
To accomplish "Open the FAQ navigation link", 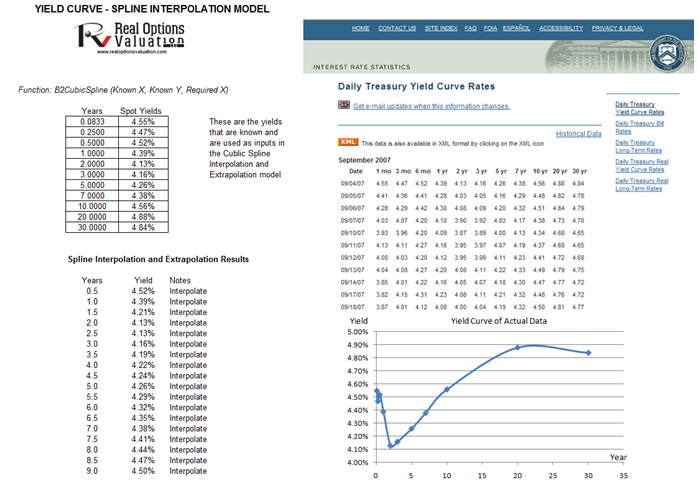I will click(470, 28).
